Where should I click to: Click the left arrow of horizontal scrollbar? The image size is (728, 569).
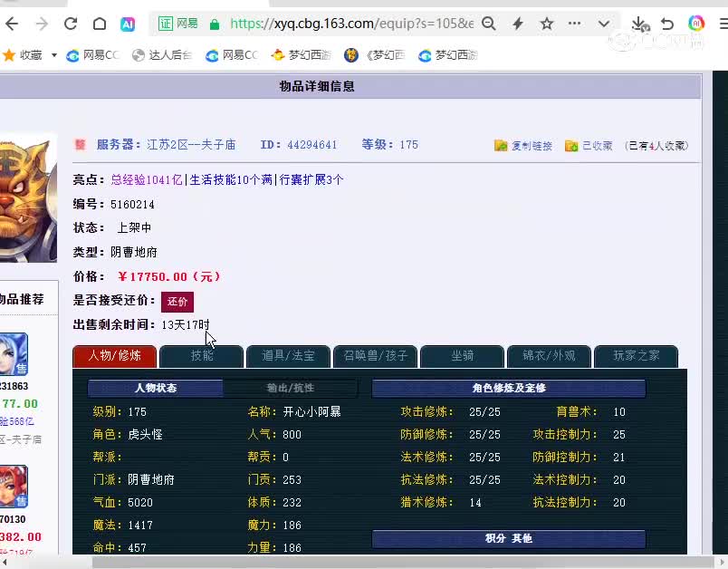tap(5, 563)
